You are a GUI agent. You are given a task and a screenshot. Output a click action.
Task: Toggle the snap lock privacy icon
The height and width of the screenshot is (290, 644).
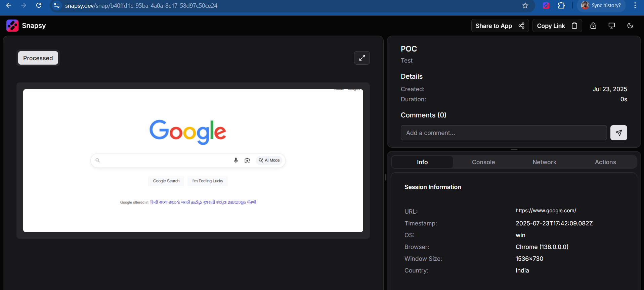point(593,26)
